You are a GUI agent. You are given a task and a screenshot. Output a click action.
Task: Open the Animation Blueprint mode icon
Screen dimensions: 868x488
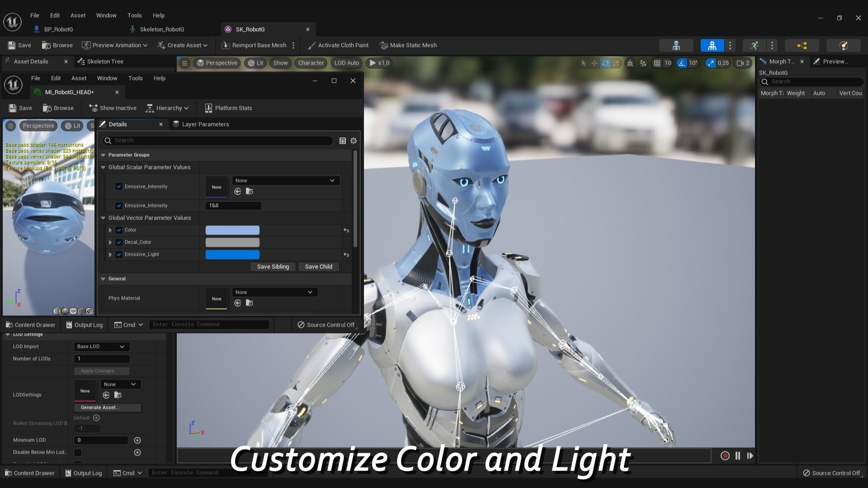click(x=802, y=45)
